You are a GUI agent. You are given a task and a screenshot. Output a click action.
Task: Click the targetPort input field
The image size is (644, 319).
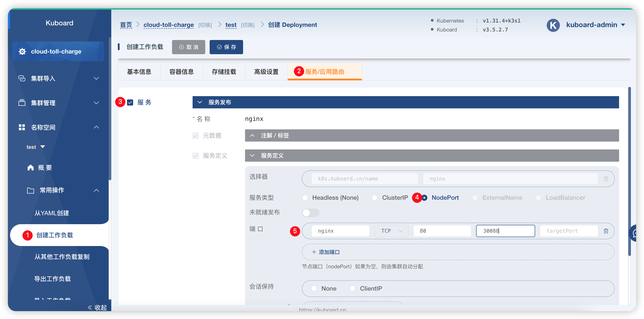(569, 231)
